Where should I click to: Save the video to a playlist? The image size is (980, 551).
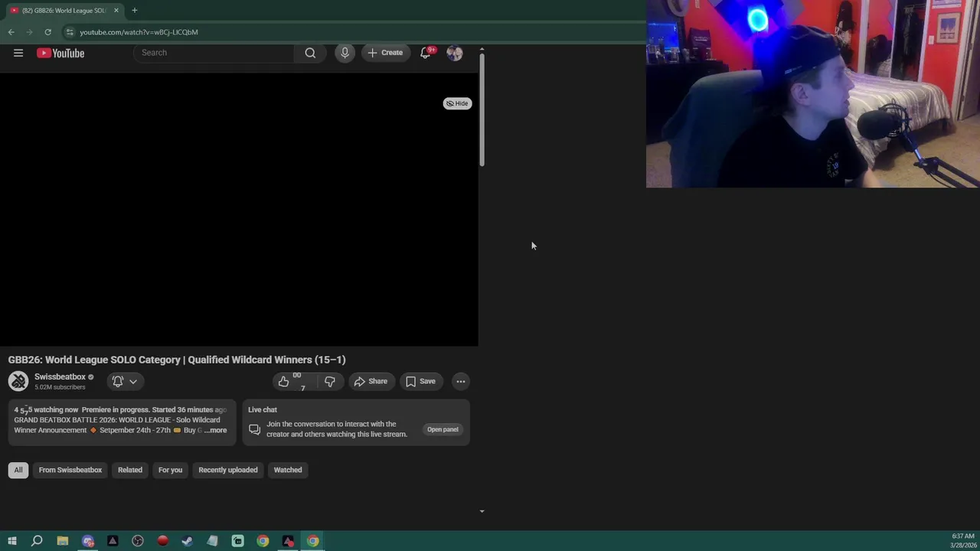tap(420, 381)
